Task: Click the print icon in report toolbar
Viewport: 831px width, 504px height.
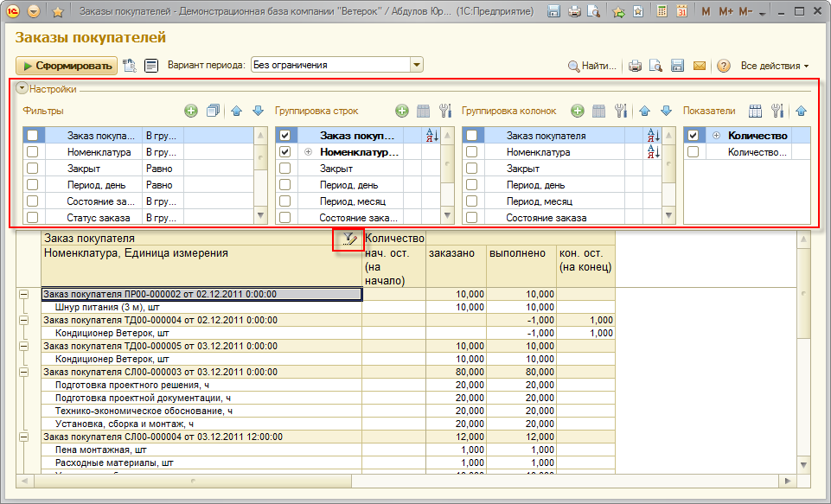Action: pyautogui.click(x=635, y=66)
